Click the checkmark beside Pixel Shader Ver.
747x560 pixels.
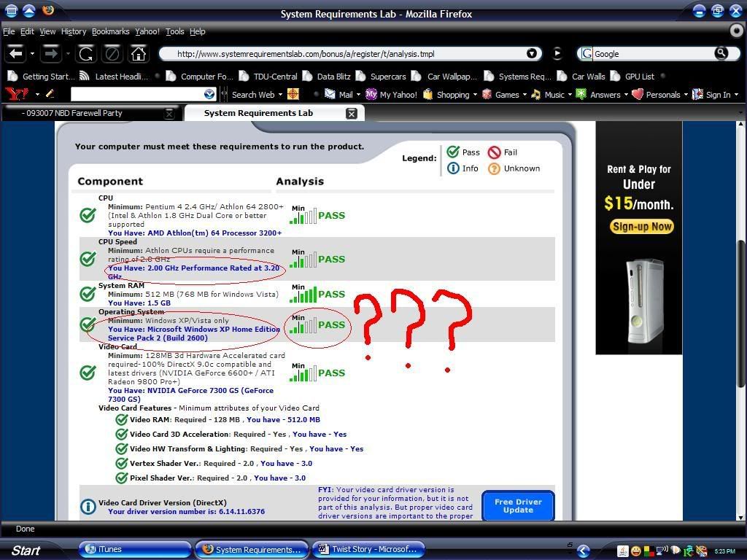[x=122, y=478]
